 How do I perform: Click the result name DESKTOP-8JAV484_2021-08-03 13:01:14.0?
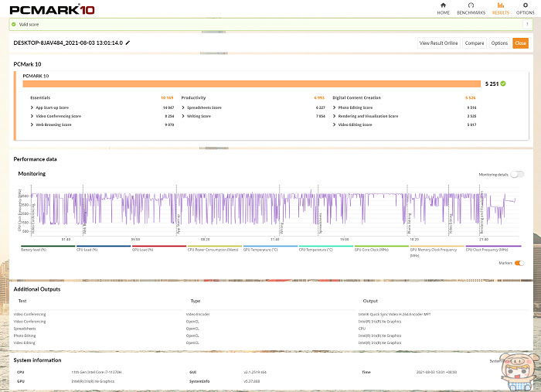pos(68,43)
